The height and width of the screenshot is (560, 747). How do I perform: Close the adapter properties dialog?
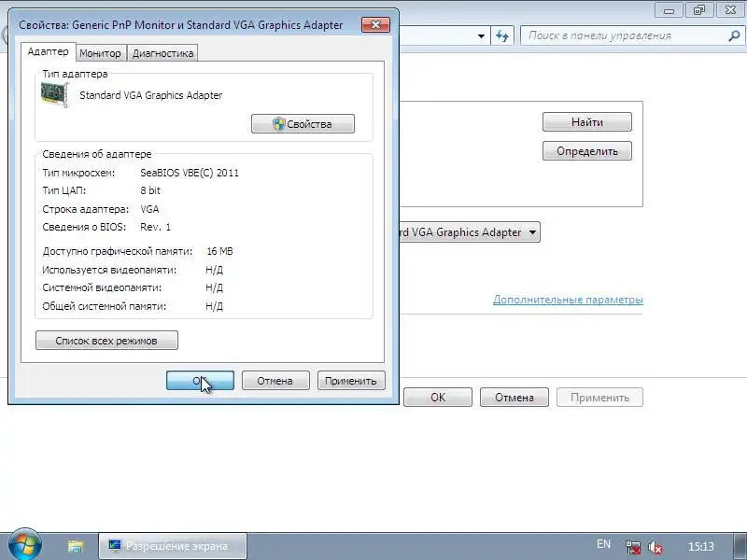(375, 25)
